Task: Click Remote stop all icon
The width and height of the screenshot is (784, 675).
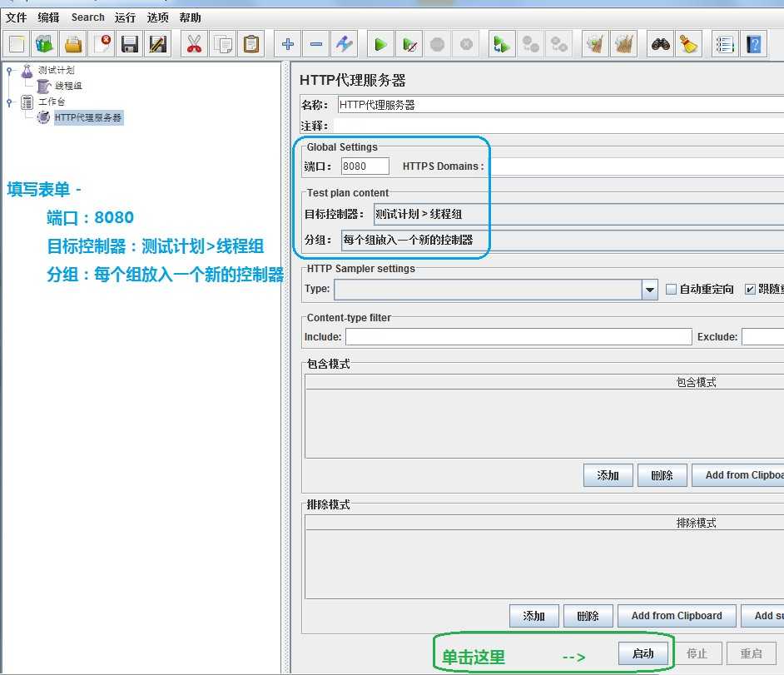Action: 530,44
